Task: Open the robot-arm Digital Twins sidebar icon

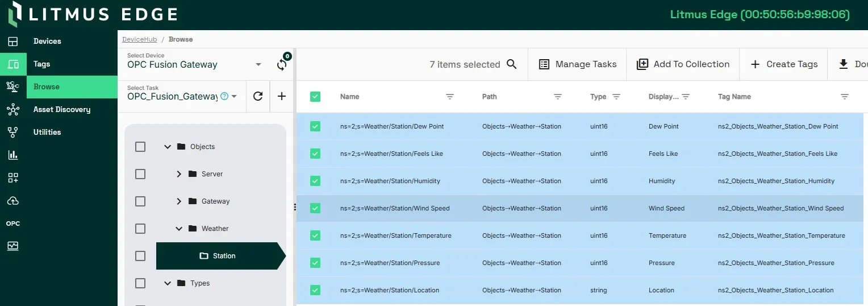Action: point(13,87)
